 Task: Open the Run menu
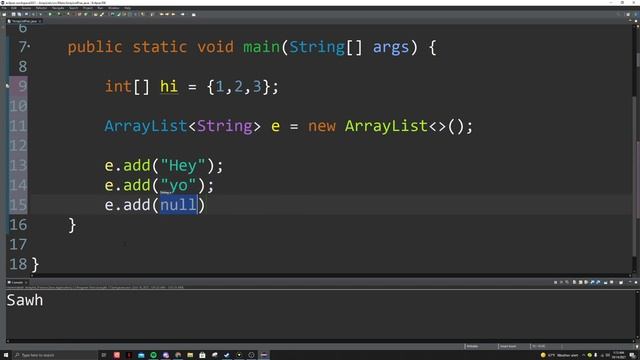(100, 8)
